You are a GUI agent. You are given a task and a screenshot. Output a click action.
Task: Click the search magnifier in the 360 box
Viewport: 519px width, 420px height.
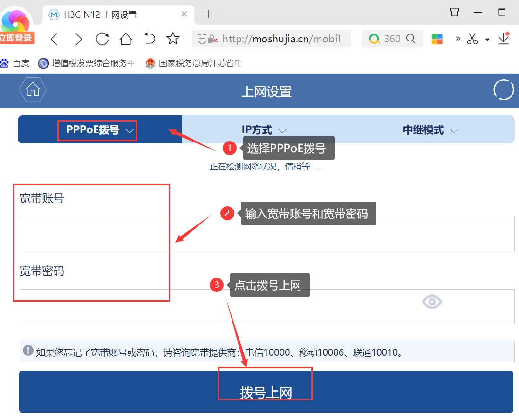pos(411,39)
